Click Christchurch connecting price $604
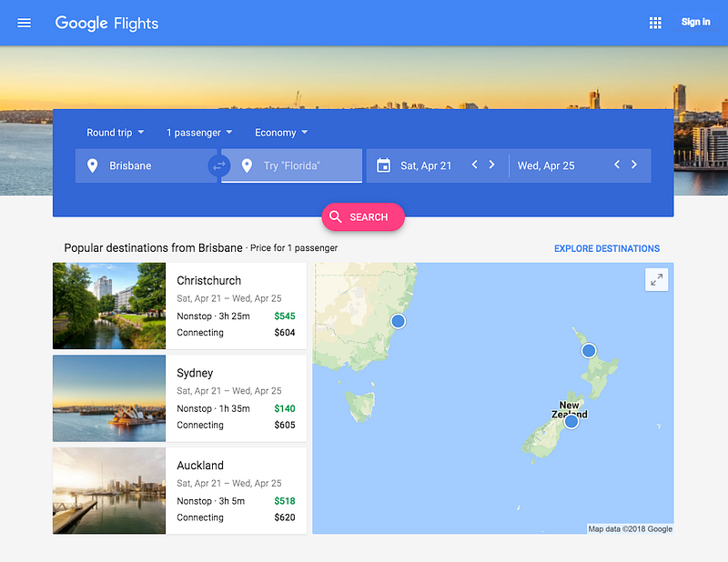 [x=285, y=332]
